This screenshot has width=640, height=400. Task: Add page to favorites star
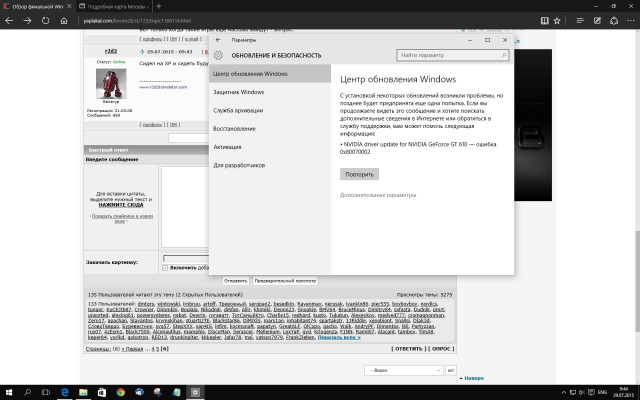click(x=557, y=20)
